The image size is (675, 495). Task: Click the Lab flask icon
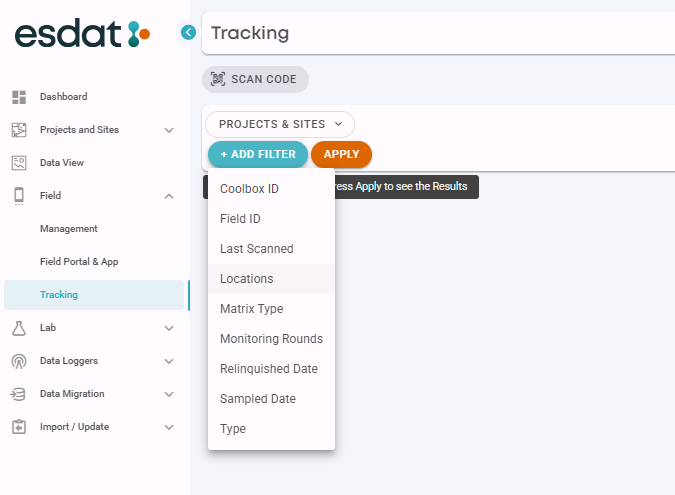coord(18,328)
